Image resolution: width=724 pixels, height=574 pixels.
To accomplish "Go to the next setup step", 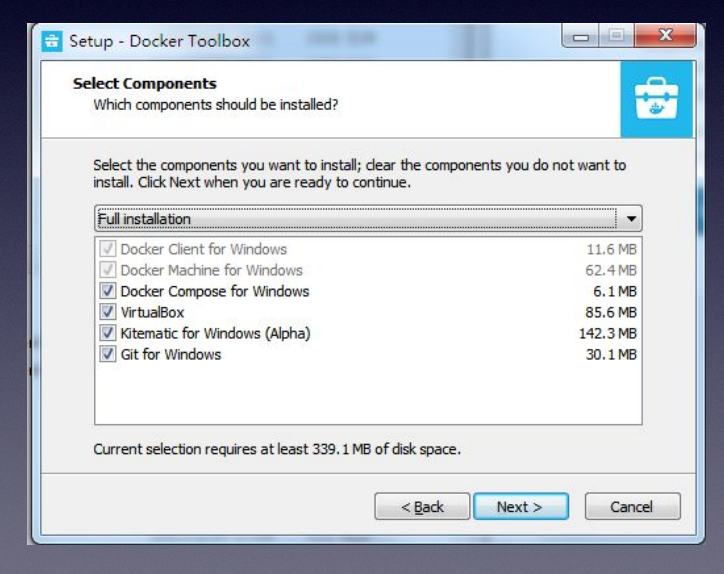I will click(x=521, y=507).
